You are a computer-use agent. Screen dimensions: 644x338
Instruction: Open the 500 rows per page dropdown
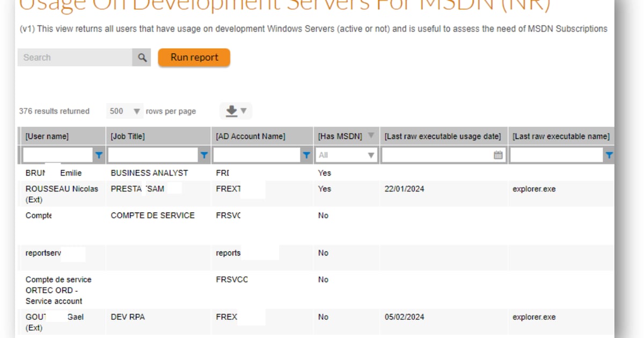[x=137, y=111]
